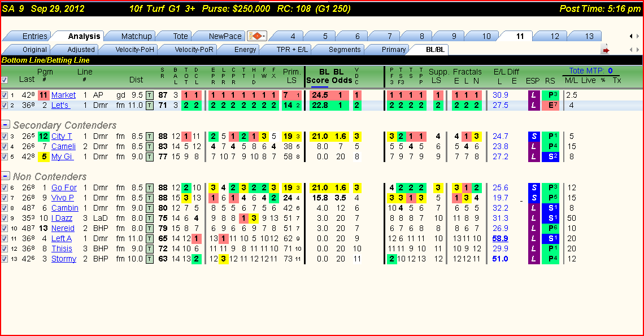The height and width of the screenshot is (336, 644).
Task: Click the T surface icon in Stormy row
Action: coord(150,259)
